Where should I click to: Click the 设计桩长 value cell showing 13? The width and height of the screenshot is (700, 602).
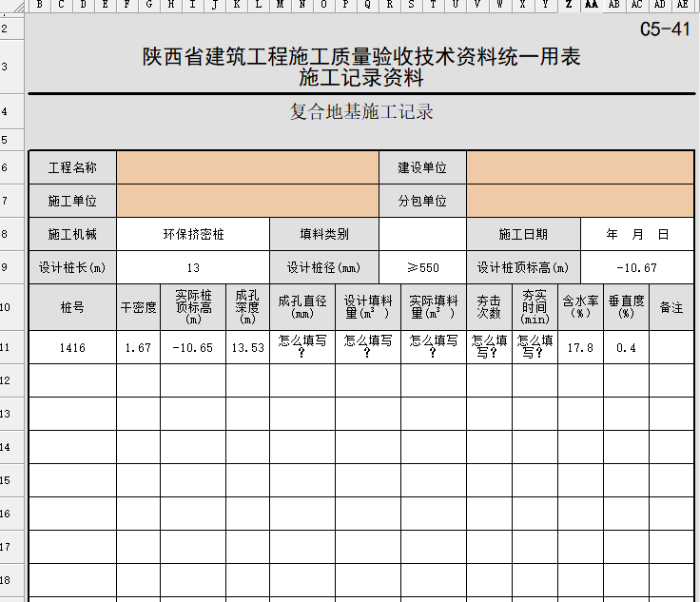pyautogui.click(x=193, y=268)
